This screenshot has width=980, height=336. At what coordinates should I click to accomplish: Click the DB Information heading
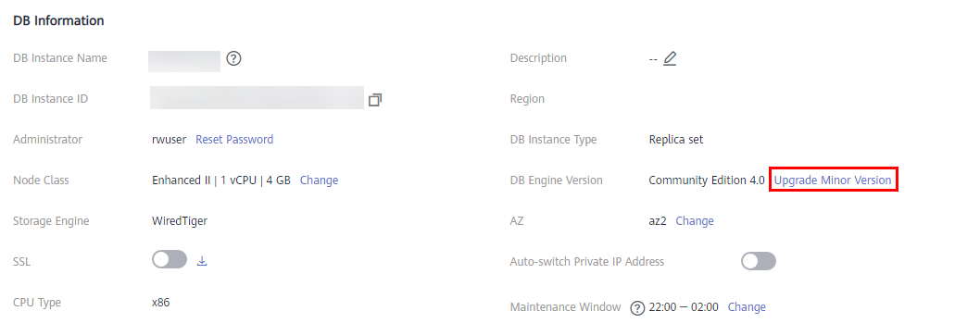[58, 20]
